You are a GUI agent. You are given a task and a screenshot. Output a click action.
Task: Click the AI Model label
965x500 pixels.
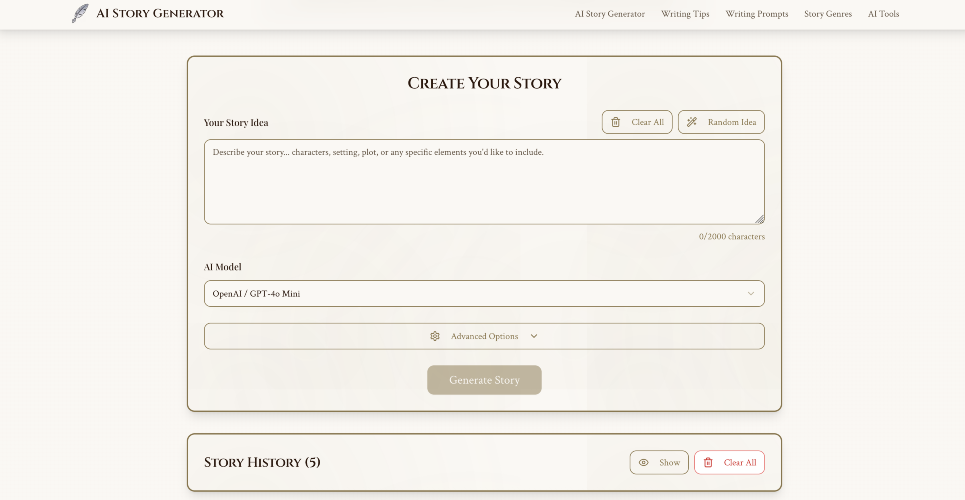(x=222, y=267)
